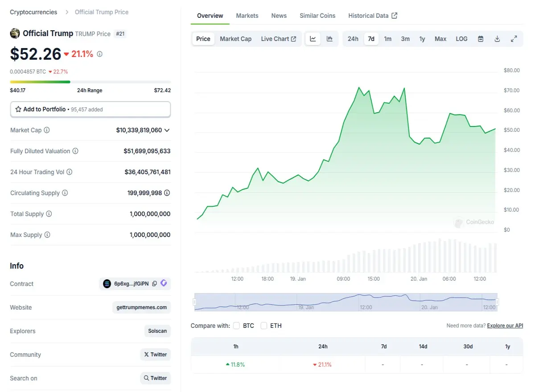
Task: Click Add to Portfolio button
Action: coord(91,109)
